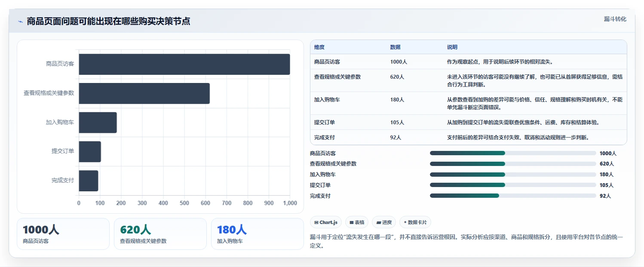
Task: Click the 漏斗转化 label in header
Action: [x=615, y=19]
